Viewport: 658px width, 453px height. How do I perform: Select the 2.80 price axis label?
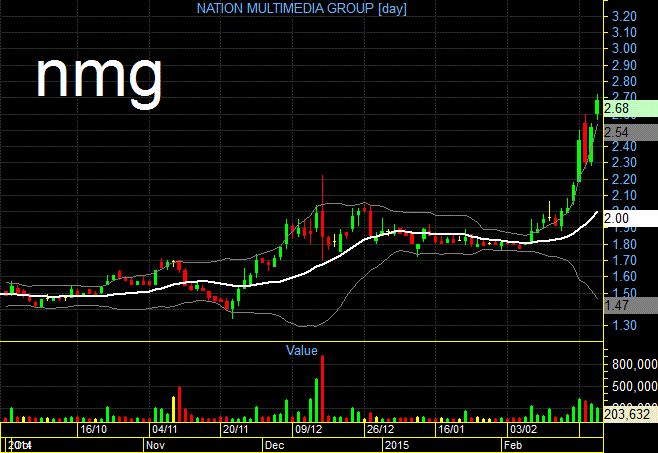(x=624, y=81)
